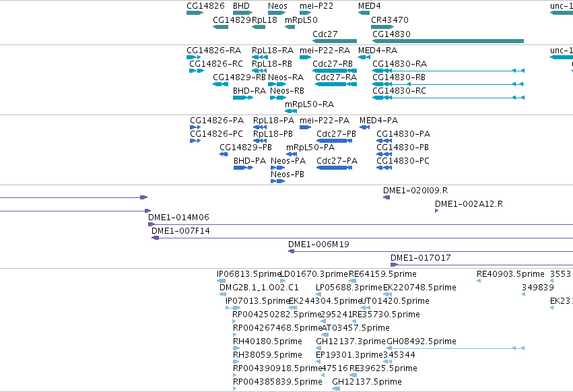Select protein Neos-PB

coord(288,174)
